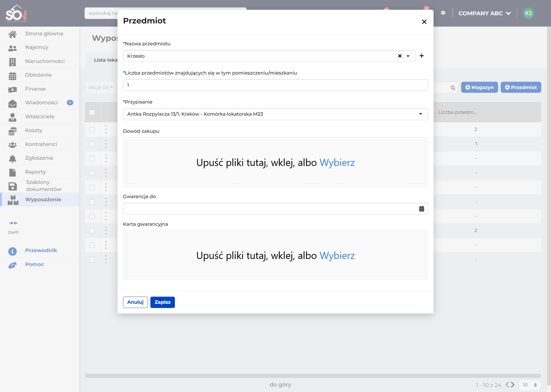551x392 pixels.
Task: Click the Wyposażenie boxes icon
Action: 13,200
